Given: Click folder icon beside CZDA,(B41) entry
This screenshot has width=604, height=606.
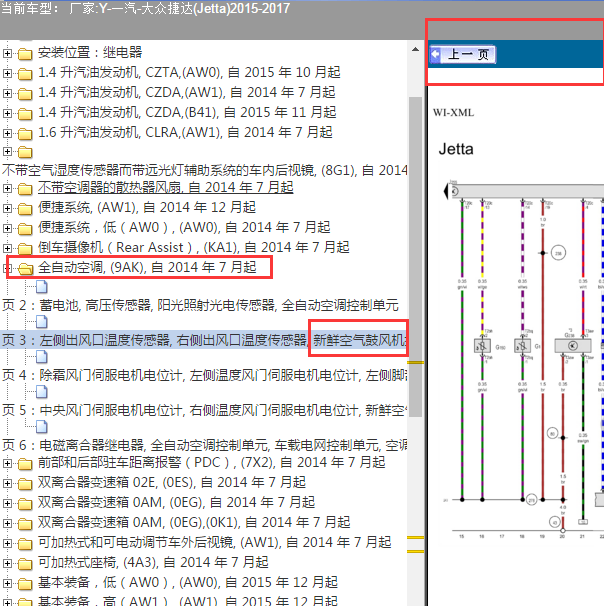Looking at the screenshot, I should (25, 114).
